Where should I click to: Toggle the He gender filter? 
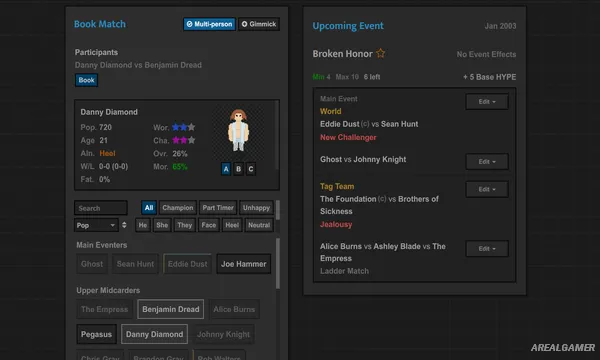click(143, 225)
